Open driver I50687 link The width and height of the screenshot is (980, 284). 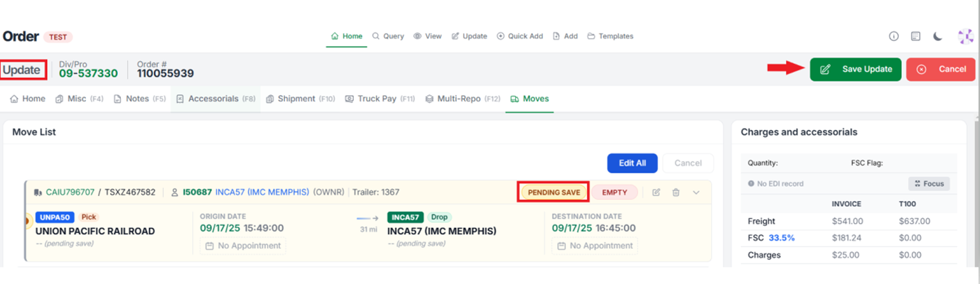(x=198, y=192)
